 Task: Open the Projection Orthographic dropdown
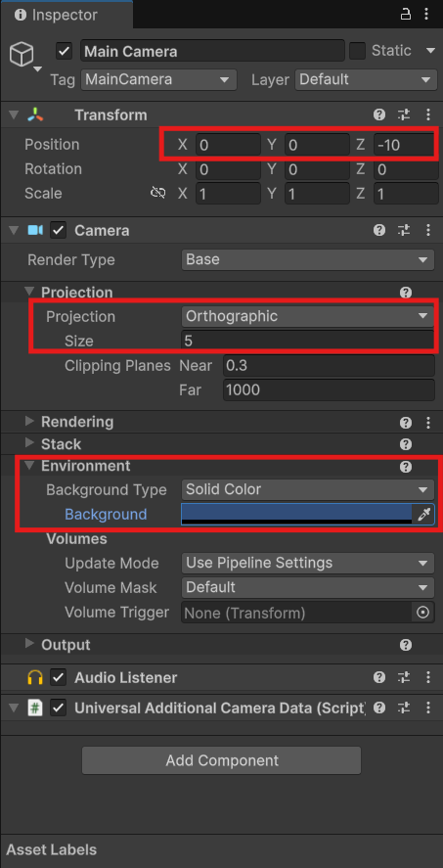(x=307, y=317)
